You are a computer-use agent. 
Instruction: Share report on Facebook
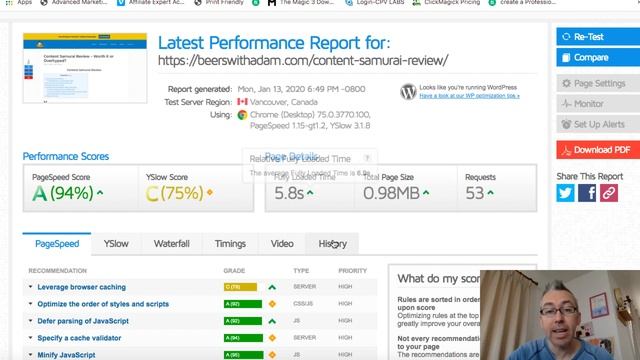(x=587, y=193)
